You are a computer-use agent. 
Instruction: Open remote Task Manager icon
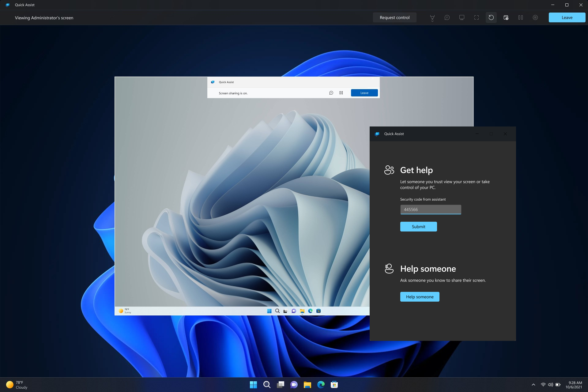[x=506, y=17]
